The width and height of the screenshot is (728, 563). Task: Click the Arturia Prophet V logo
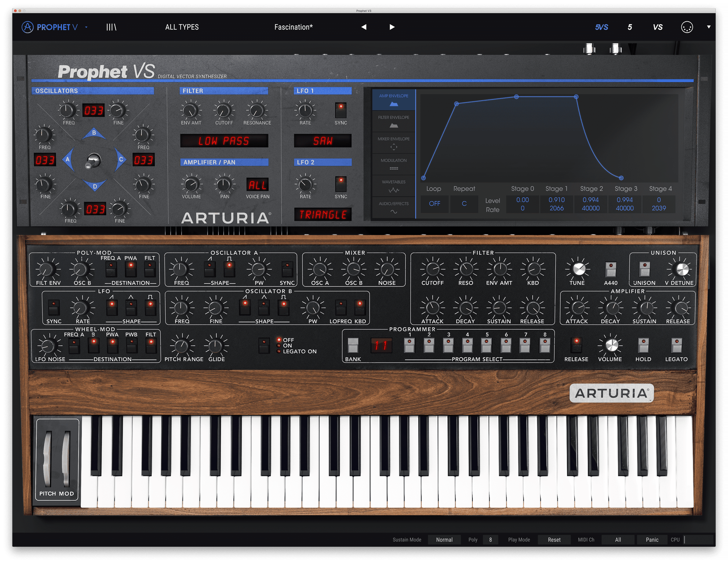tap(50, 27)
